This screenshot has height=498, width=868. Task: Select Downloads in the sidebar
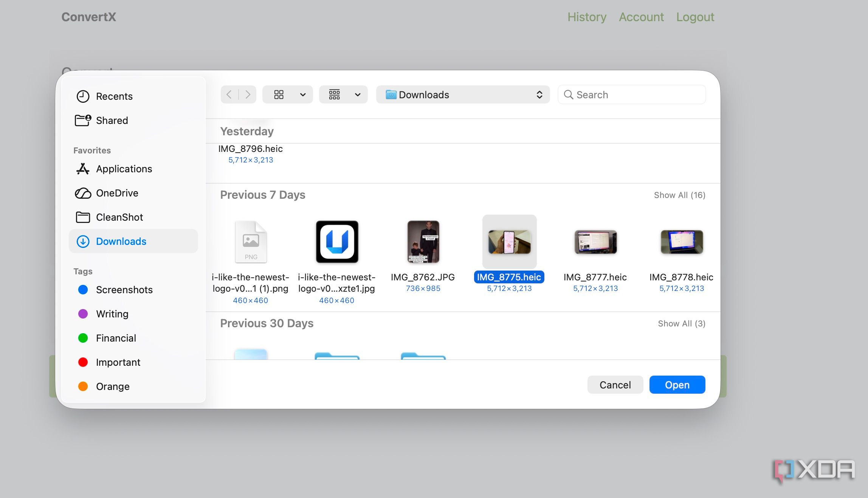click(x=133, y=241)
